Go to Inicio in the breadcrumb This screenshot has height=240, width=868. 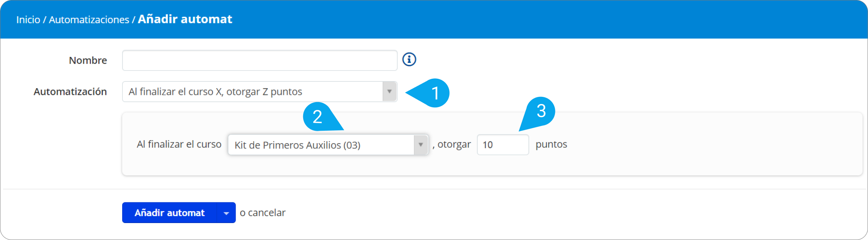(28, 20)
